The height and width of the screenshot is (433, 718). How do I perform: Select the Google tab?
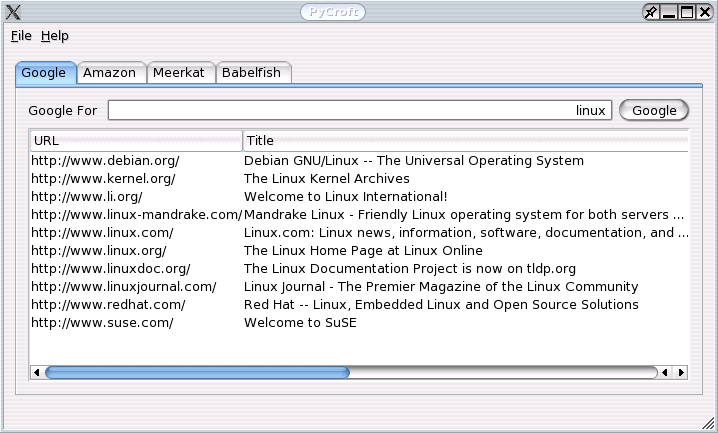click(x=44, y=73)
